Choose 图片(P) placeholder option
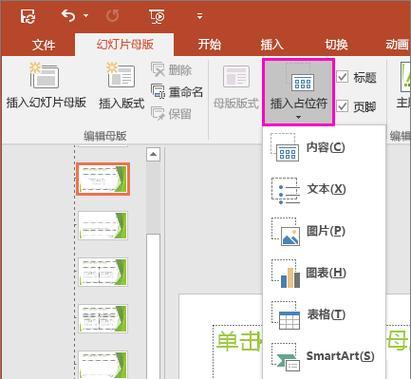 click(x=324, y=231)
